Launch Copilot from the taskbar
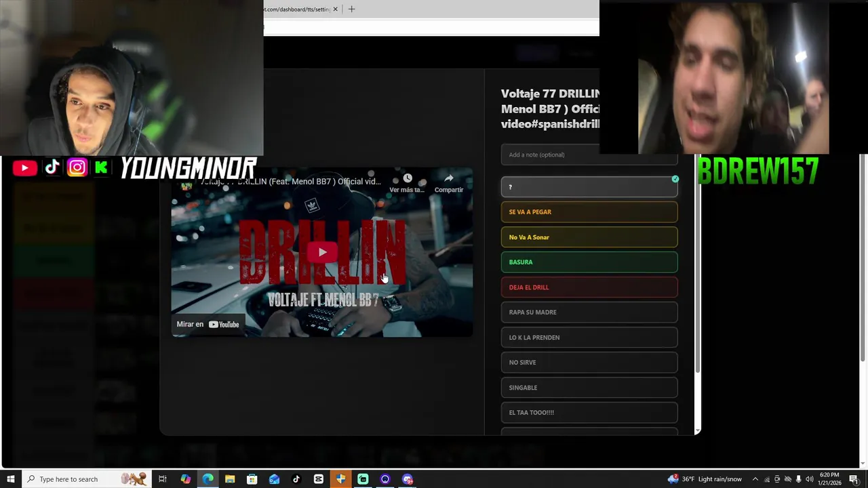 pos(185,479)
